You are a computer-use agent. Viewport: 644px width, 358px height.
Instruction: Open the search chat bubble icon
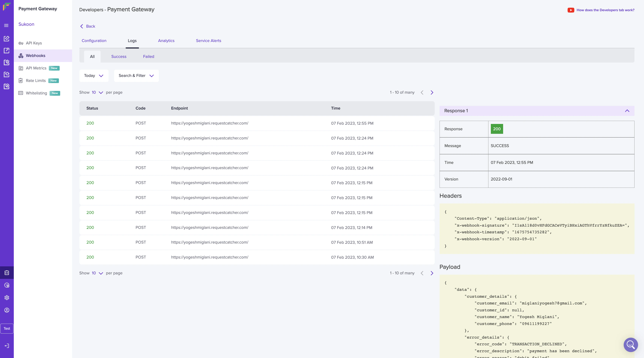coord(631,345)
